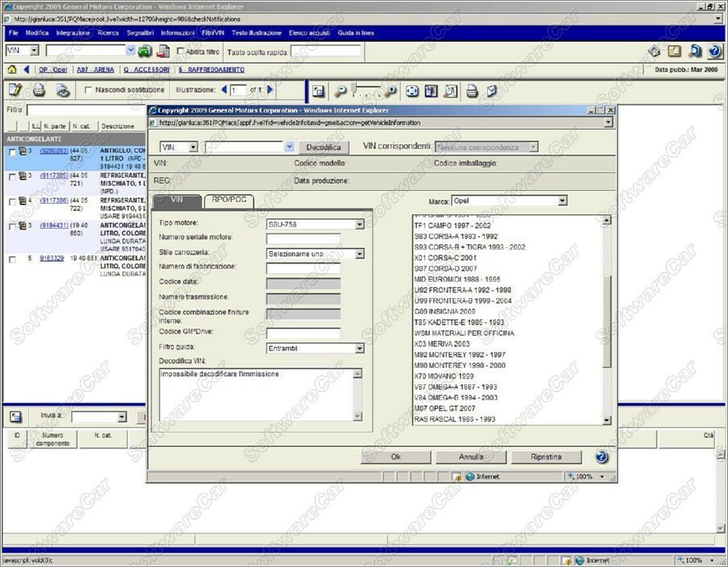Image resolution: width=728 pixels, height=567 pixels.
Task: Expand the Marca Opel dropdown
Action: pyautogui.click(x=562, y=201)
